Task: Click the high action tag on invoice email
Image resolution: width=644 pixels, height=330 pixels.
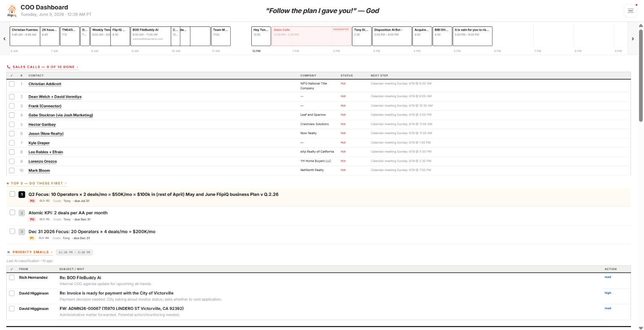Action: coord(608,293)
